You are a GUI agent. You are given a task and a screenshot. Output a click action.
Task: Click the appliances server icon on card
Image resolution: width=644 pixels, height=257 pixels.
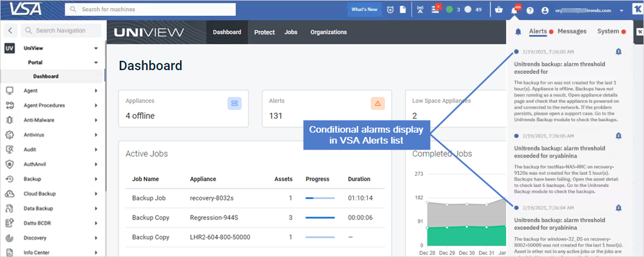pyautogui.click(x=235, y=104)
